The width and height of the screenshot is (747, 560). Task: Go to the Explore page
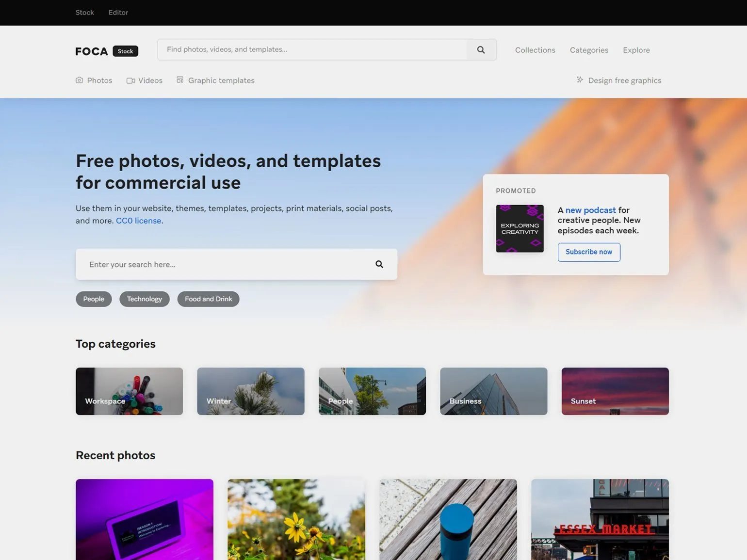coord(636,50)
